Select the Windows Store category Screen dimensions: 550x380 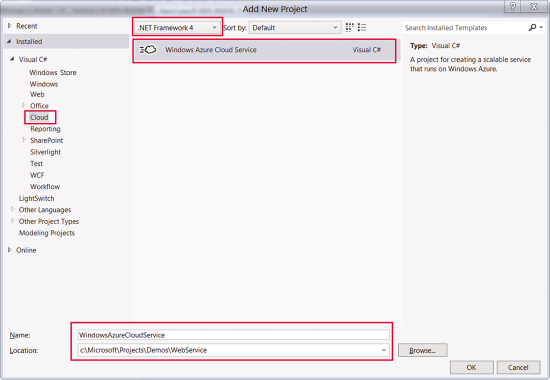53,73
